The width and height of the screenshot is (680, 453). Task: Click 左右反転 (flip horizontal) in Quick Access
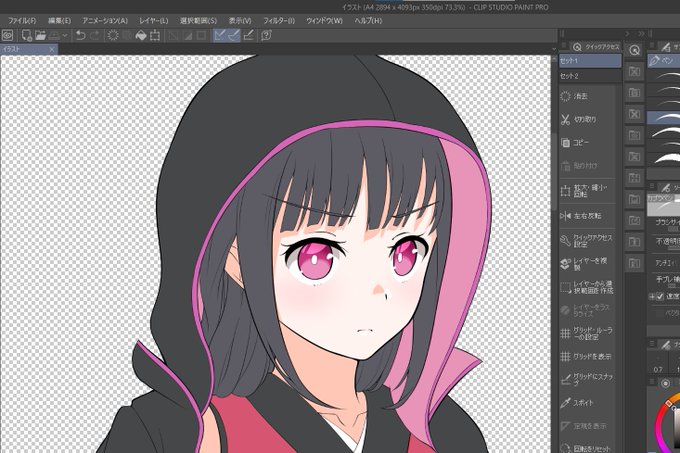(x=587, y=215)
